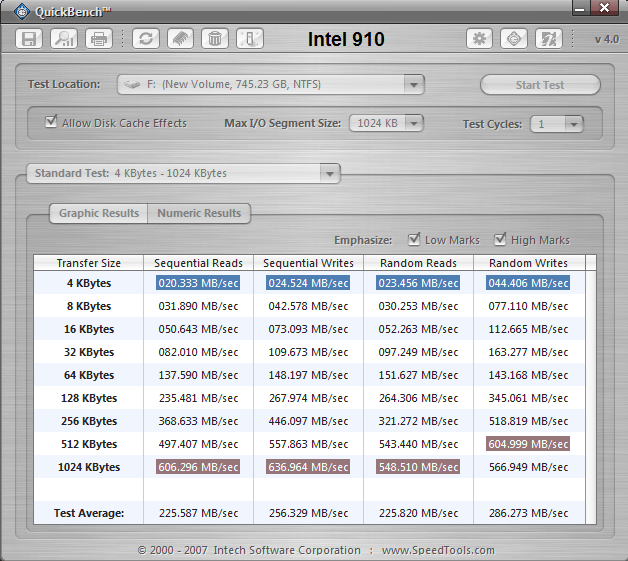
Task: Expand the Max I/O Segment Size dropdown
Action: click(413, 124)
